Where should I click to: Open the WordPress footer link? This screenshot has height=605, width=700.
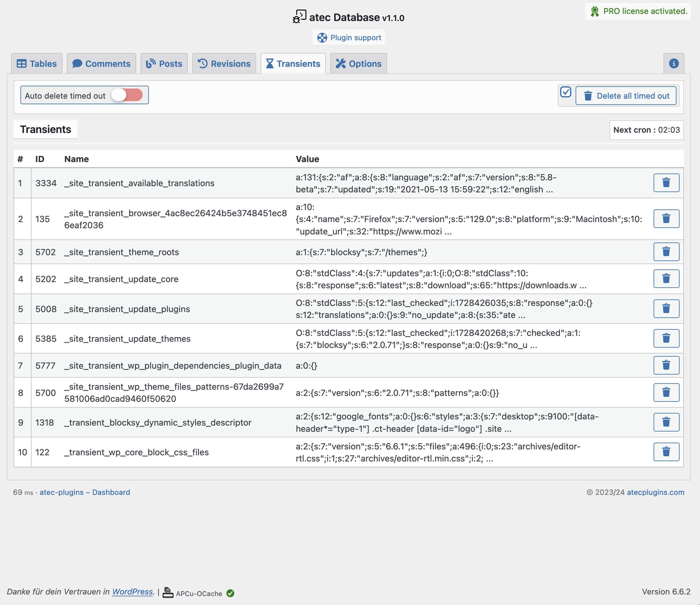(132, 592)
